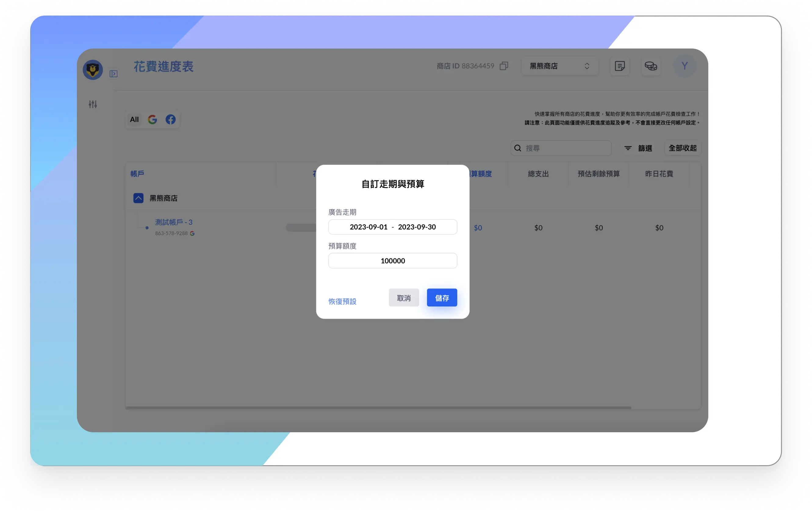The height and width of the screenshot is (511, 812).
Task: Collapse the 黑熊商店 group row
Action: 138,198
